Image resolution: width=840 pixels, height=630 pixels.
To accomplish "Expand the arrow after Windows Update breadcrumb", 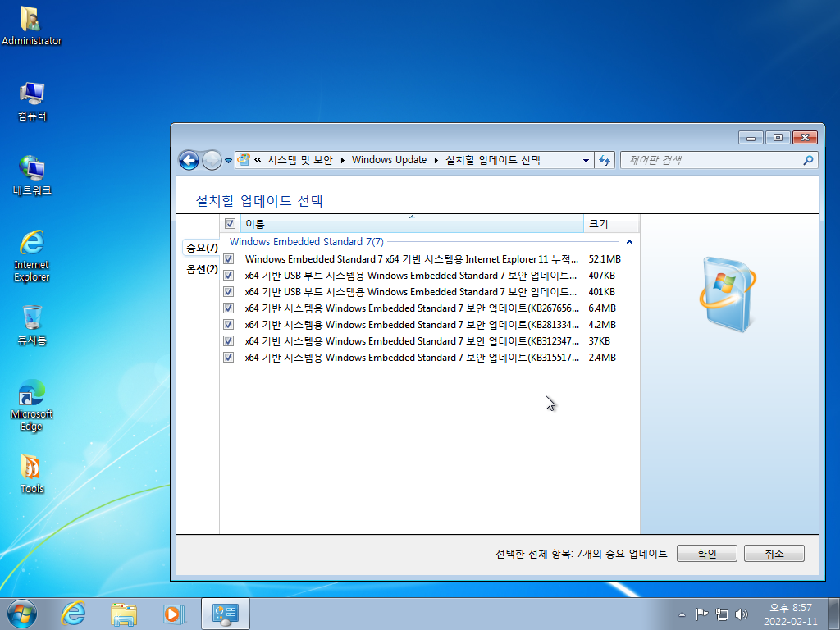I will point(436,160).
